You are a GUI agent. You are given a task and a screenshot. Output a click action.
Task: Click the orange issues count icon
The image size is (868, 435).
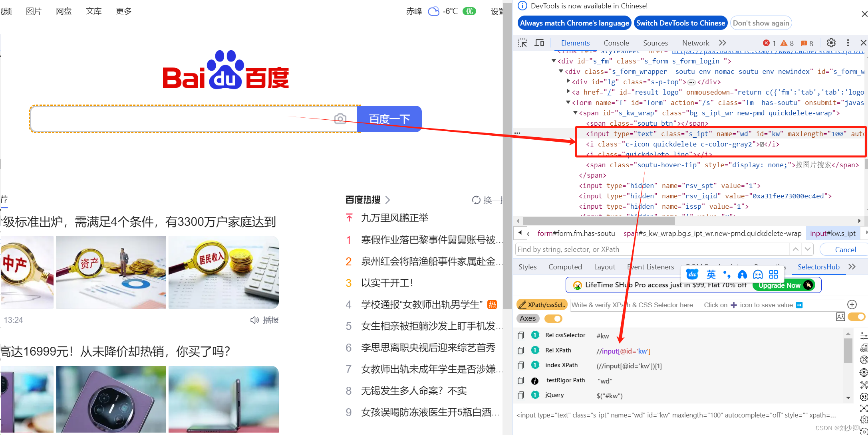[x=804, y=43]
